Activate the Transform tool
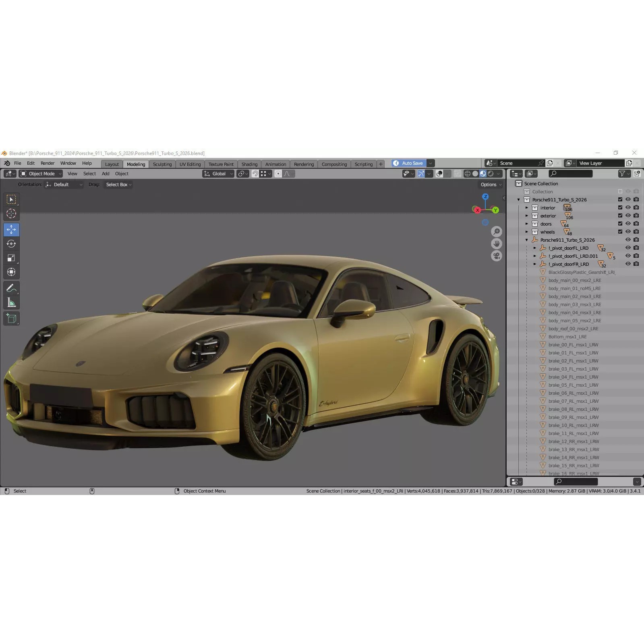The image size is (644, 644). click(x=11, y=272)
